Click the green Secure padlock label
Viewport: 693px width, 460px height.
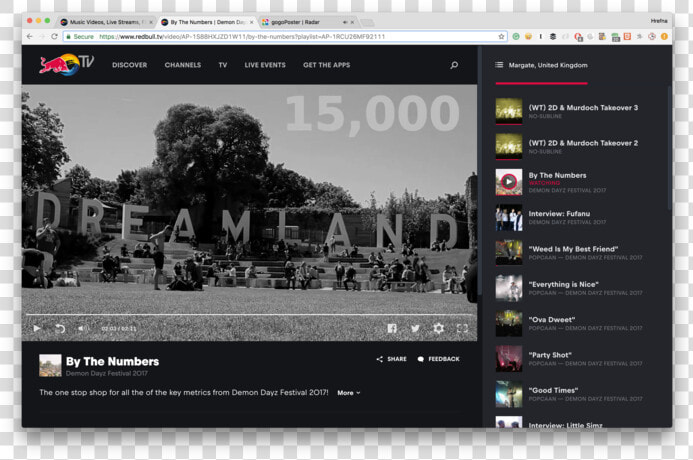pyautogui.click(x=80, y=37)
